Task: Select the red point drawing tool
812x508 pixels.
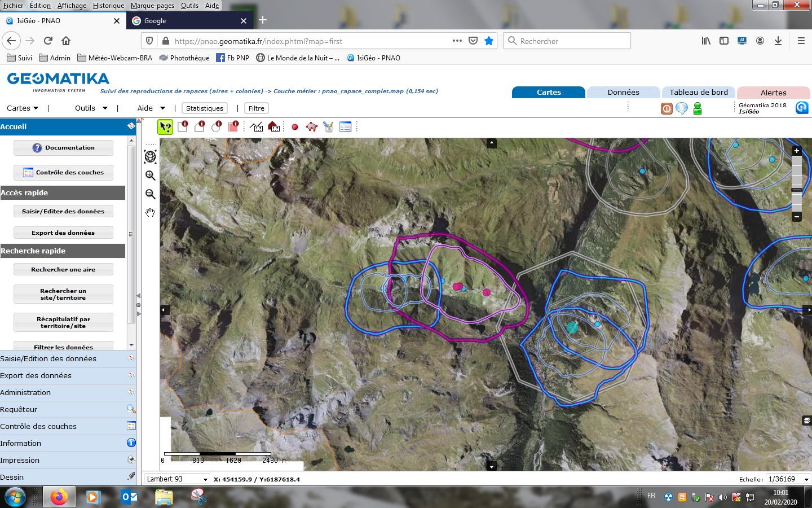Action: click(294, 127)
